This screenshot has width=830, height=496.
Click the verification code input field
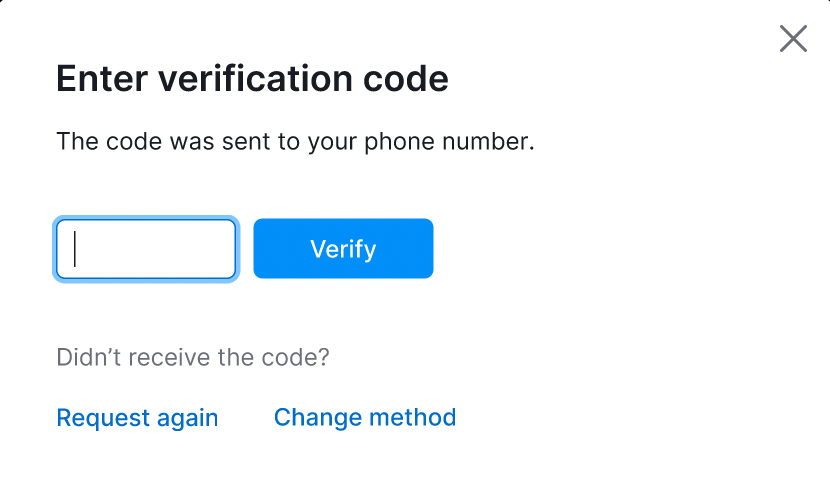pyautogui.click(x=146, y=249)
